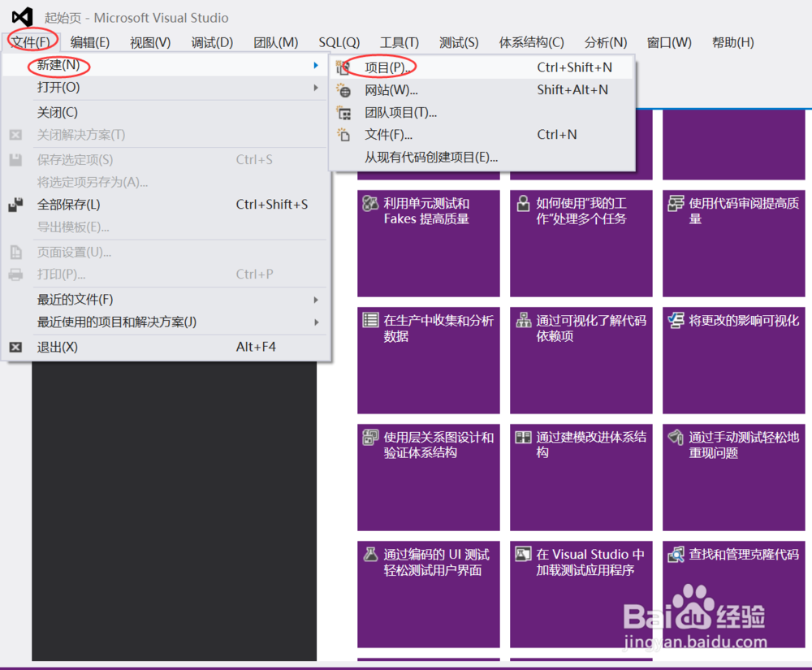Click the New File icon
This screenshot has width=812, height=670.
[x=343, y=135]
